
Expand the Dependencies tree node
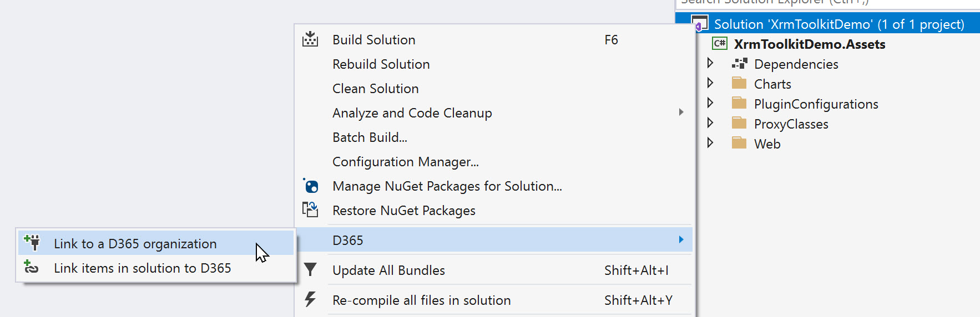[710, 63]
